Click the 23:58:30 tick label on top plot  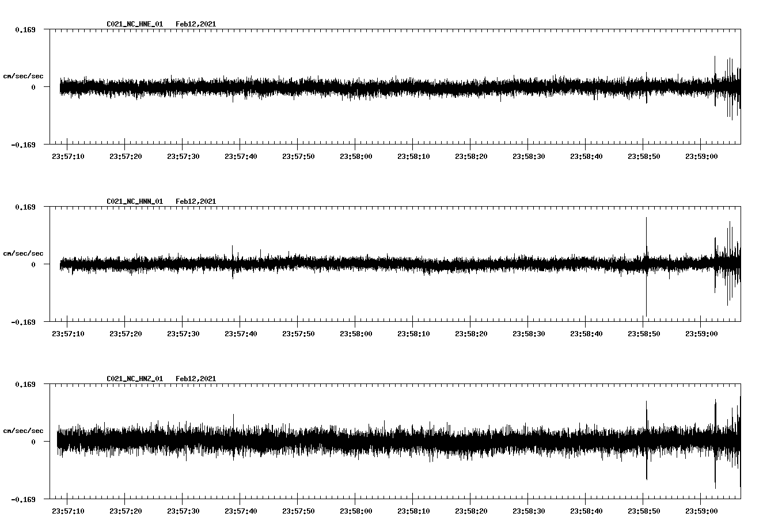[x=529, y=155]
